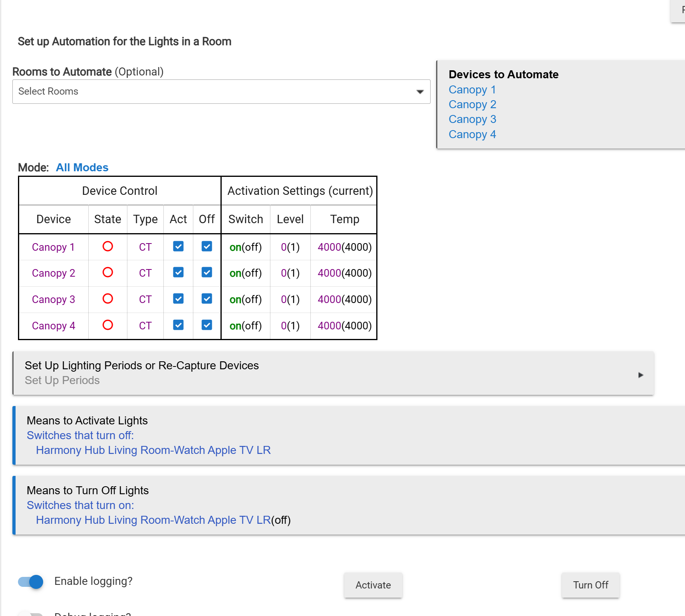
Task: Expand Set Up Lighting Periods section
Action: (333, 373)
